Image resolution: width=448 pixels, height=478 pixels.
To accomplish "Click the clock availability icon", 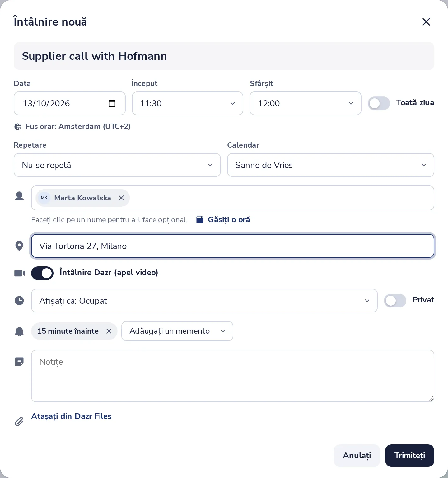I will pyautogui.click(x=19, y=301).
